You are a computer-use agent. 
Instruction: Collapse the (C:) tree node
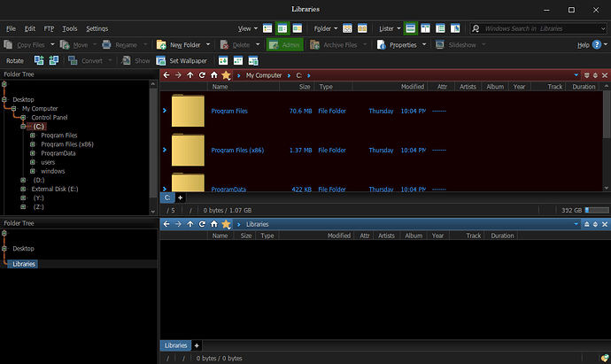point(23,127)
